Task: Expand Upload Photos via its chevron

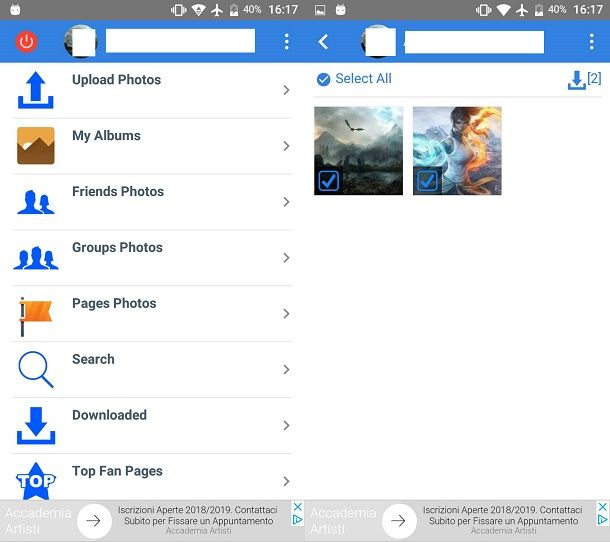Action: tap(287, 90)
